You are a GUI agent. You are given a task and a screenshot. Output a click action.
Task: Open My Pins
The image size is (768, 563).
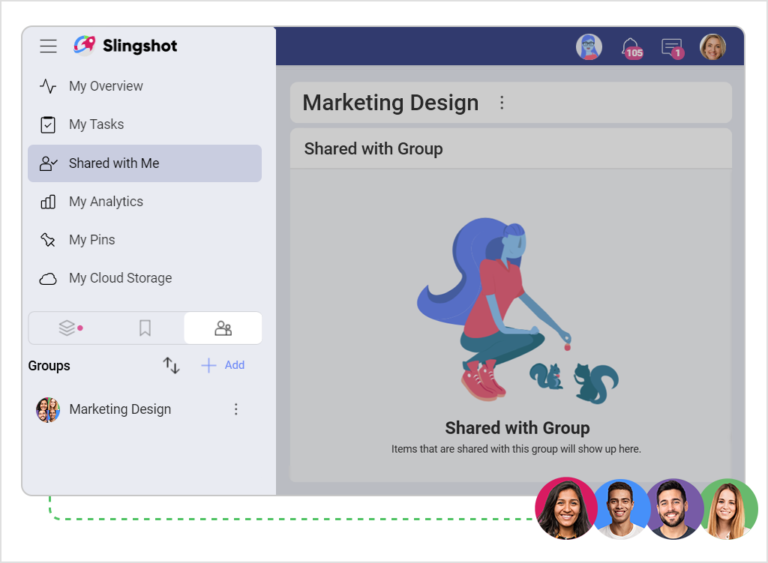tap(144, 240)
